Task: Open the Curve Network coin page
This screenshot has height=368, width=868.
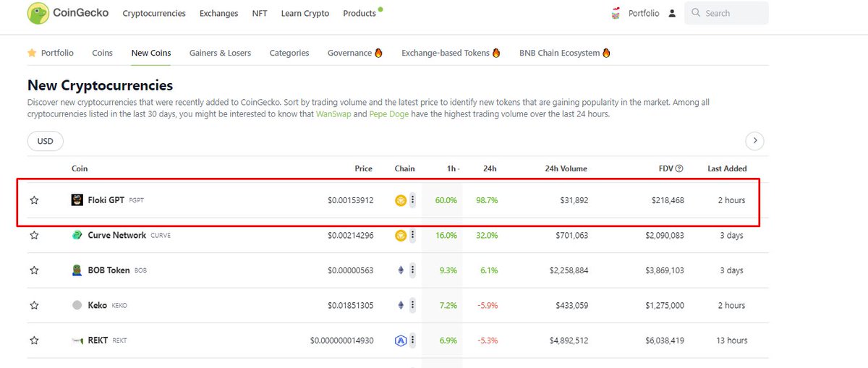Action: click(x=116, y=235)
